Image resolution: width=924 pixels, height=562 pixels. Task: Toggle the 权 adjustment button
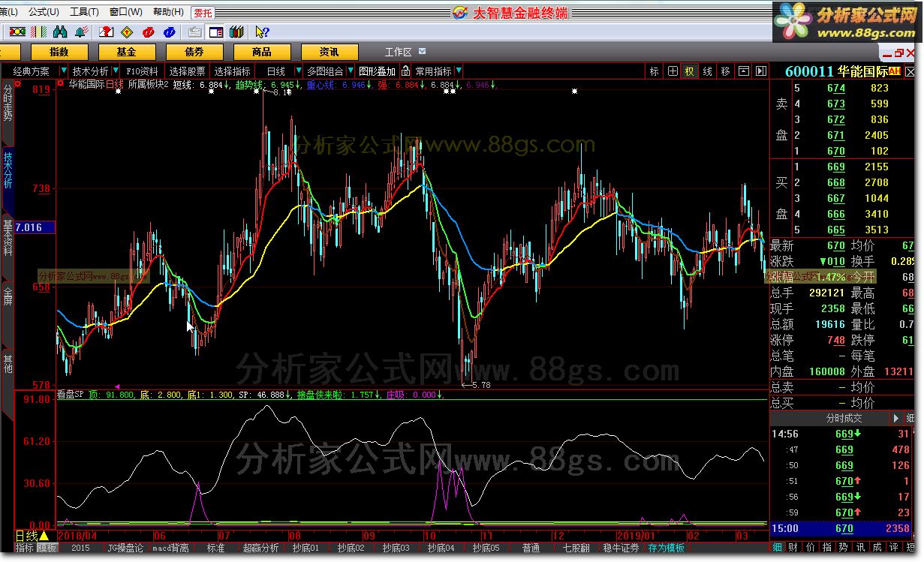point(690,71)
